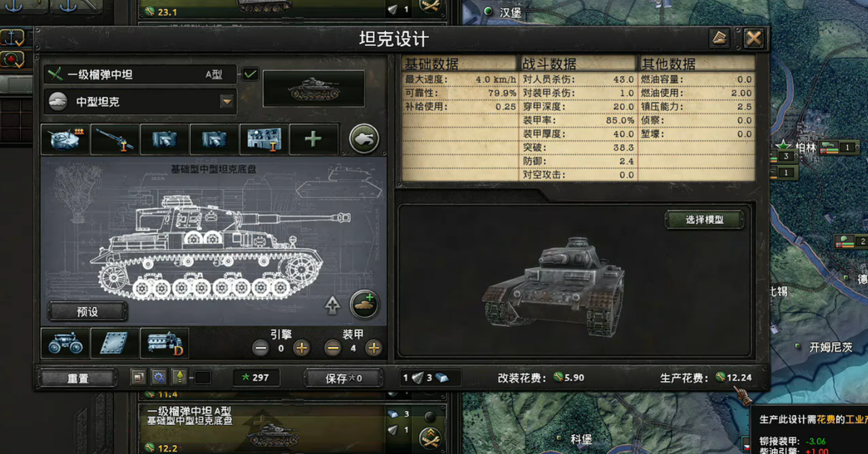Viewport: 868px width, 454px height.
Task: Click the round tank role icon button
Action: (x=364, y=139)
